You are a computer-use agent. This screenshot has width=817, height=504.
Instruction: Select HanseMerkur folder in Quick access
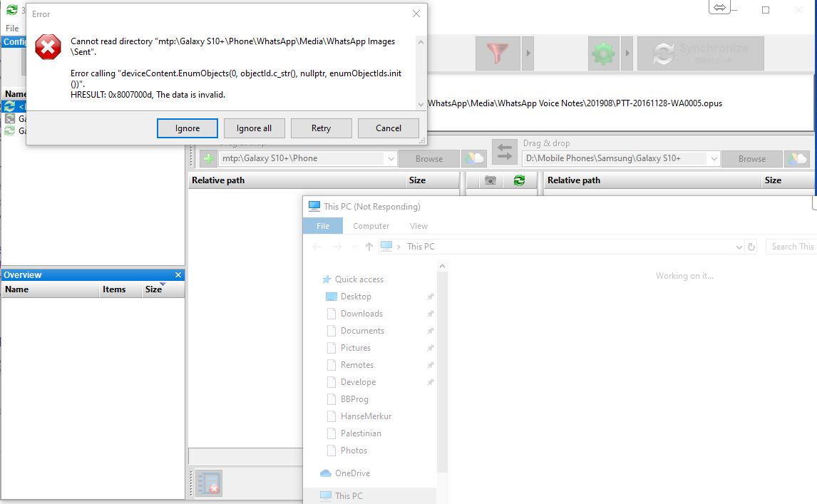click(x=366, y=416)
